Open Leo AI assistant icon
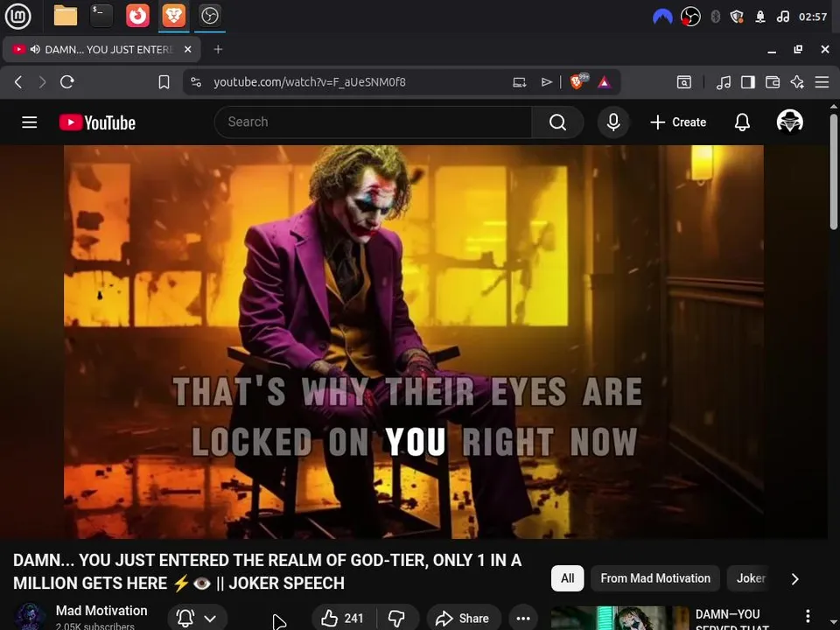The image size is (840, 630). click(x=797, y=82)
